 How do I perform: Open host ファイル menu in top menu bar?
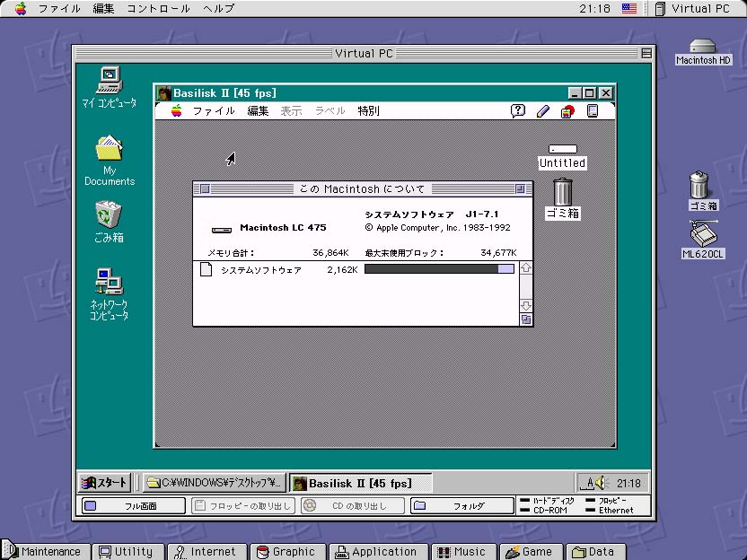click(59, 9)
